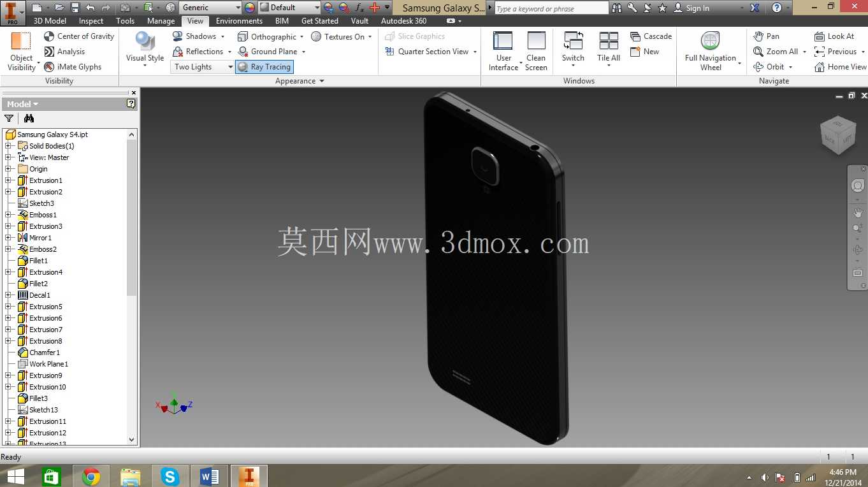
Task: Click the New file icon
Action: (36, 8)
